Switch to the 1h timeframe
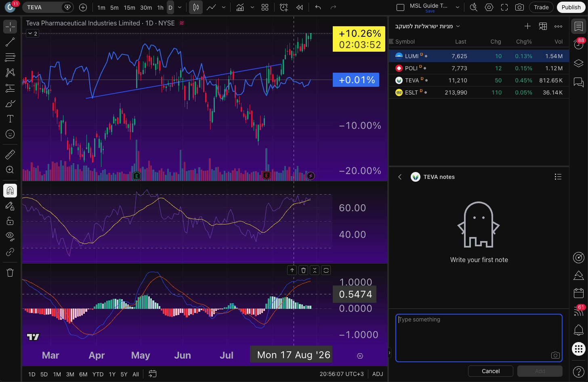588x382 pixels. pyautogui.click(x=160, y=7)
